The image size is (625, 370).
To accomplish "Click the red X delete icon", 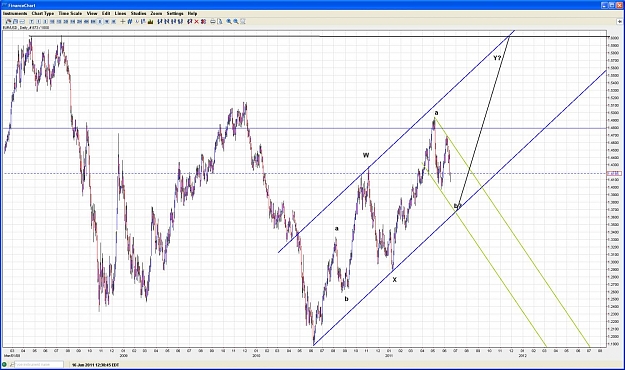I will (x=197, y=22).
